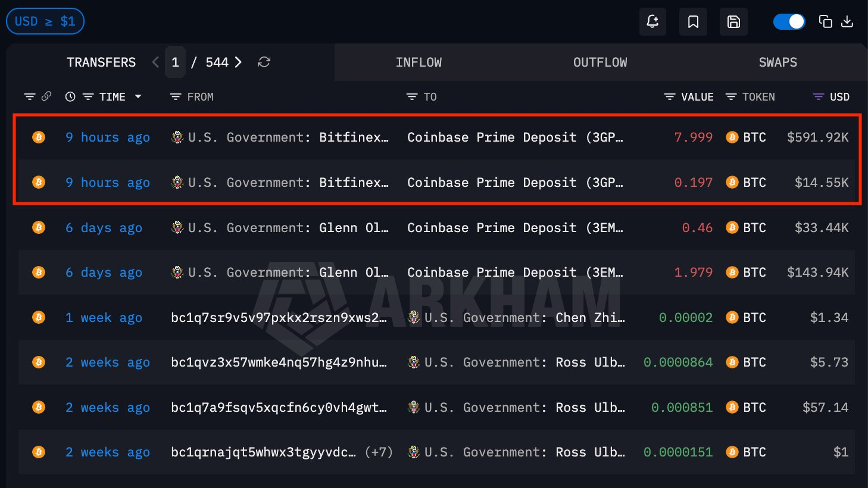Bookmark this transfers view
This screenshot has width=868, height=488.
(x=693, y=22)
